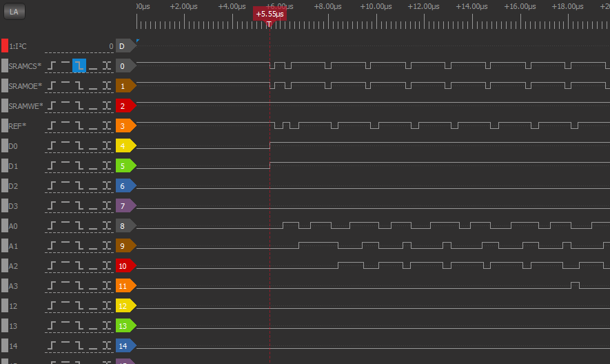Set rising edge trigger on SRAMCS*

52,65
